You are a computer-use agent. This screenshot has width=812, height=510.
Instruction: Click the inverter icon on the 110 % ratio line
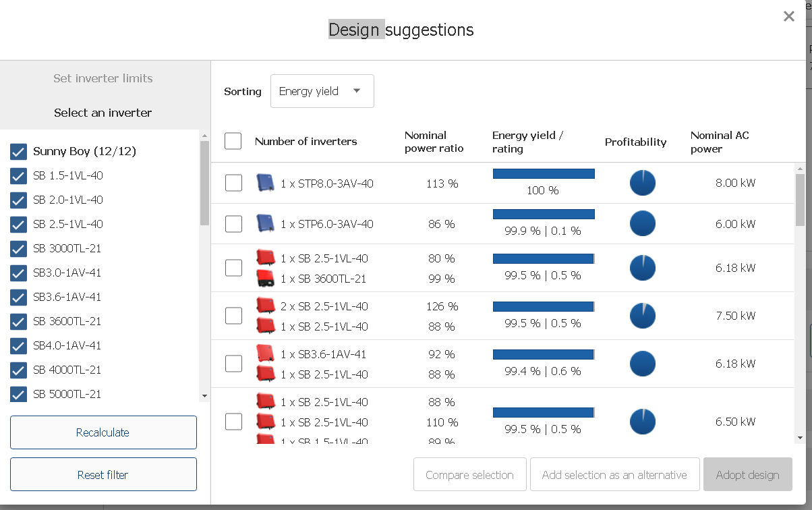point(266,422)
